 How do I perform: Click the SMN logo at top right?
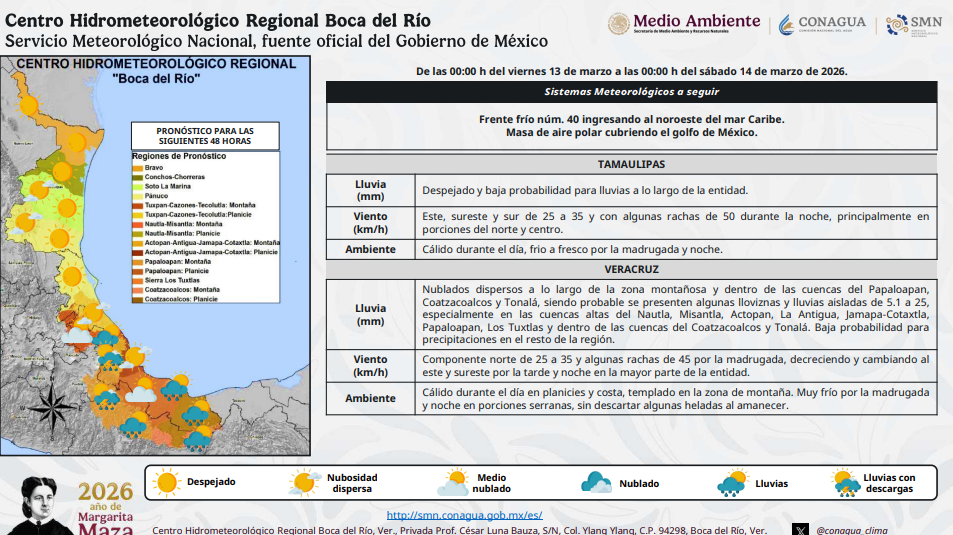tap(913, 25)
